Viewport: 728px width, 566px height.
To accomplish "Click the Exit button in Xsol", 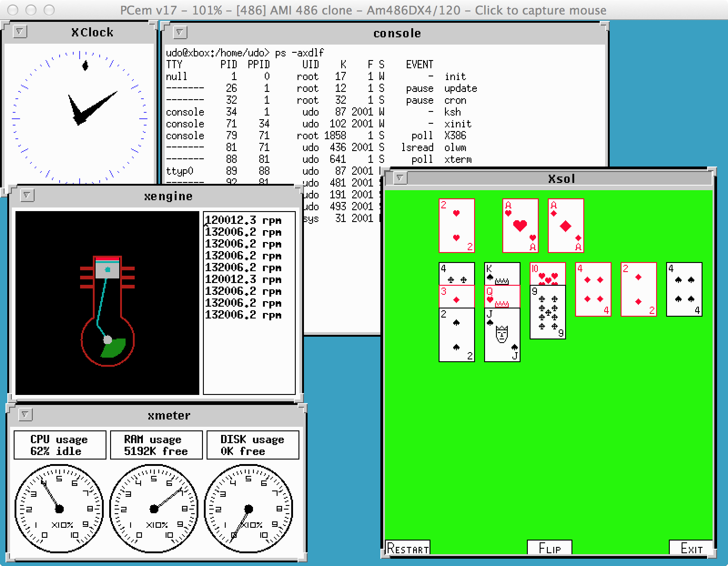I will (691, 548).
